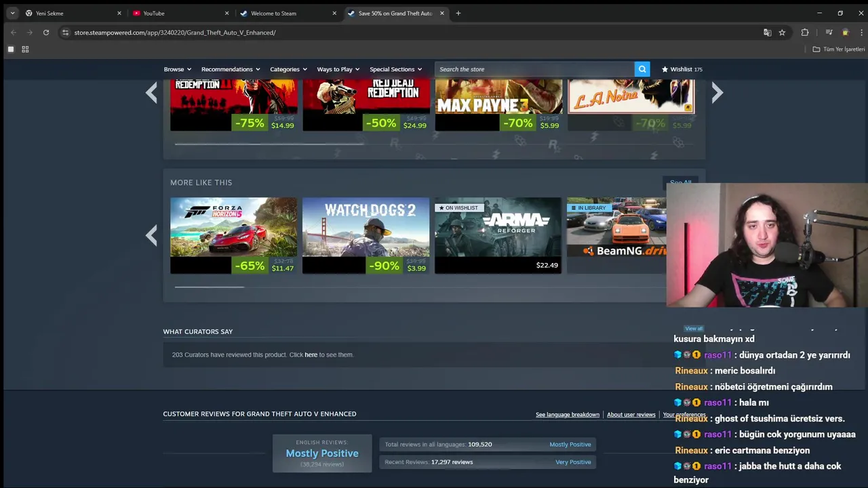
Task: Expand the Ways to Play dropdown
Action: [338, 69]
